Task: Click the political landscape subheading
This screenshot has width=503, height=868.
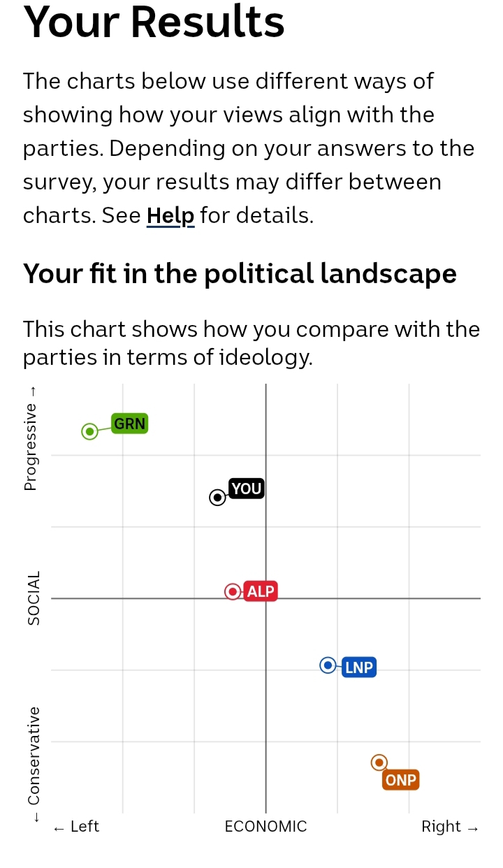Action: click(240, 273)
